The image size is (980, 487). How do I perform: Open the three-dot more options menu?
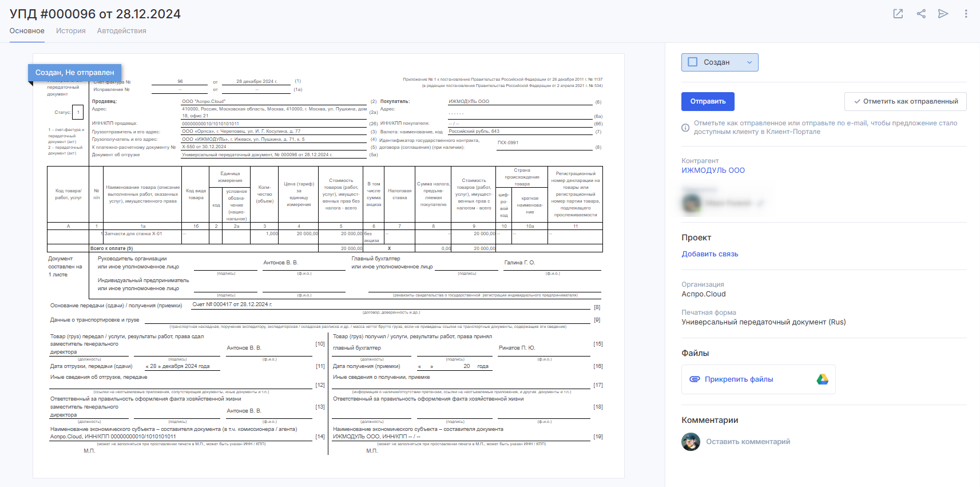click(x=966, y=14)
